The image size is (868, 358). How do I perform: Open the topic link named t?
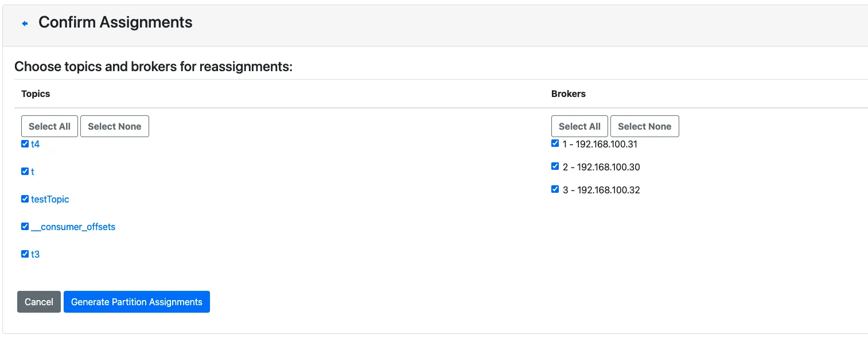[x=33, y=172]
